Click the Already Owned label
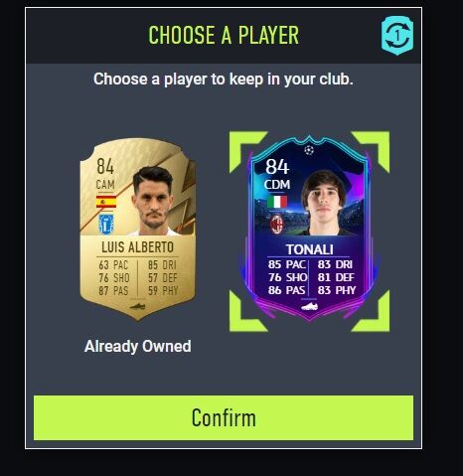463x476 pixels. pyautogui.click(x=137, y=347)
